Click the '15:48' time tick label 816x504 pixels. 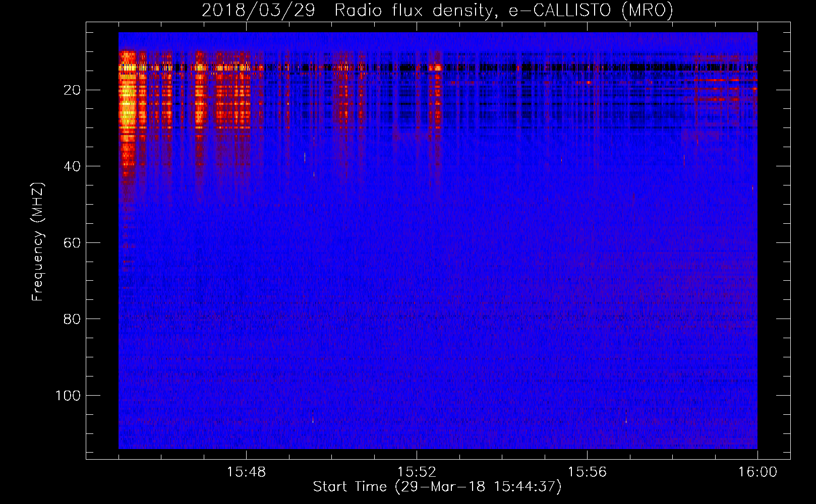[x=247, y=472]
